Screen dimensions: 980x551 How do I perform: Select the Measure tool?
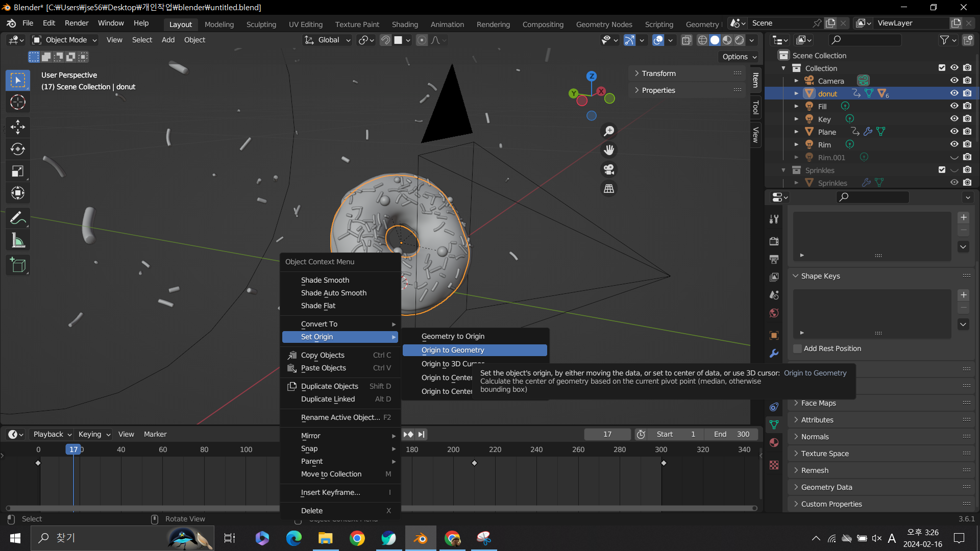click(x=18, y=240)
